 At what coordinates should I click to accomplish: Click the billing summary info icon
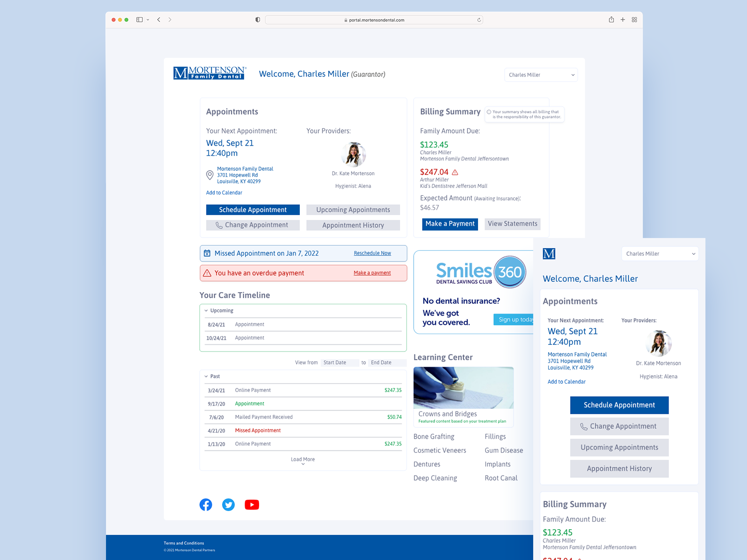point(489,112)
